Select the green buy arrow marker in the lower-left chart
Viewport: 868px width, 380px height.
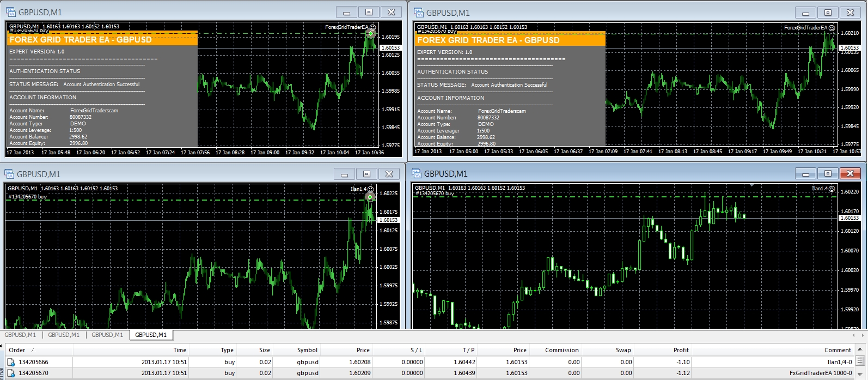click(370, 197)
